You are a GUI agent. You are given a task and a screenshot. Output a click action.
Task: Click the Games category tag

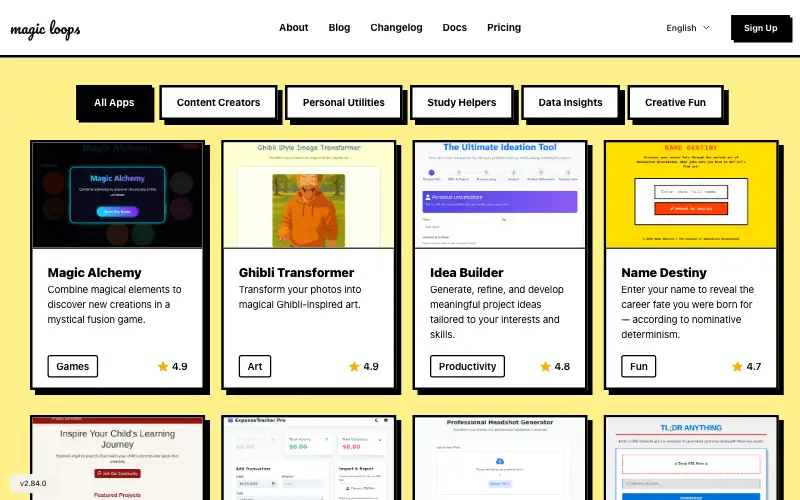(72, 366)
